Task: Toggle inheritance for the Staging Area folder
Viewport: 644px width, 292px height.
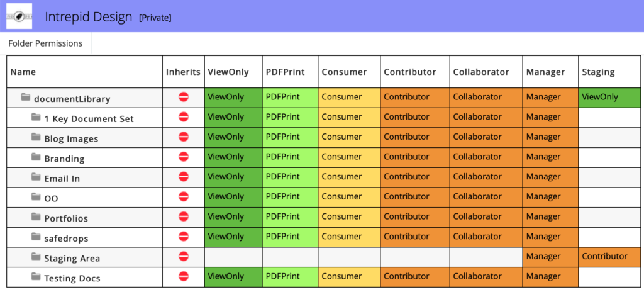Action: click(x=184, y=257)
